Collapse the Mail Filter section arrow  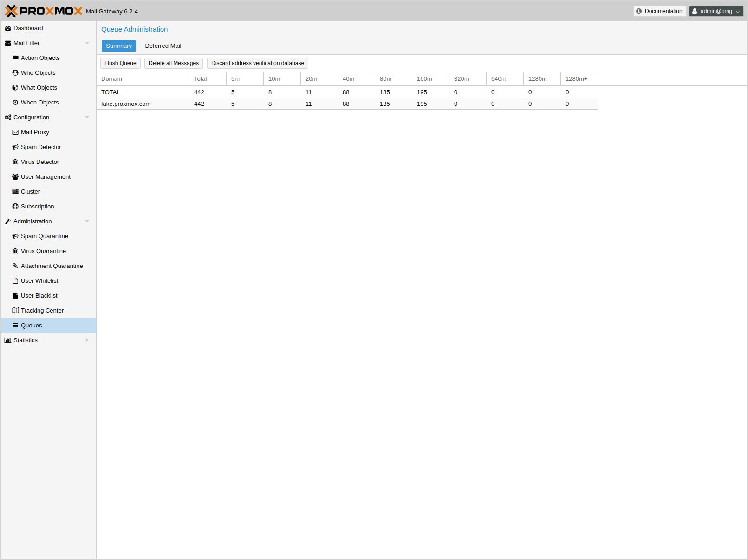click(x=87, y=43)
